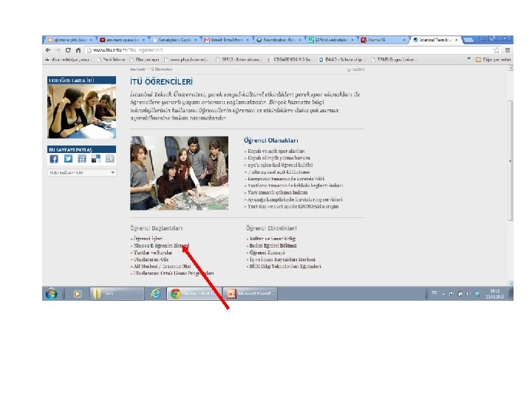532x399 pixels.
Task: Open the CDSAGENDA bookmark
Action: point(290,59)
